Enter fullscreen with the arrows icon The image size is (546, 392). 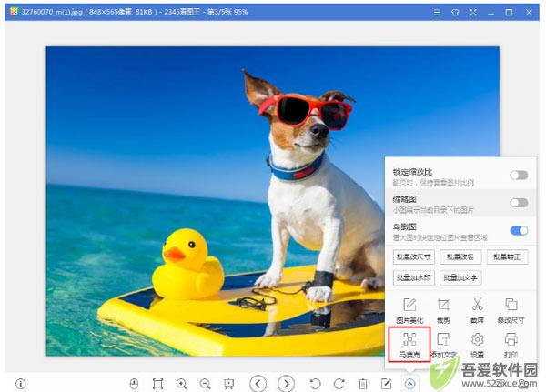click(x=473, y=13)
